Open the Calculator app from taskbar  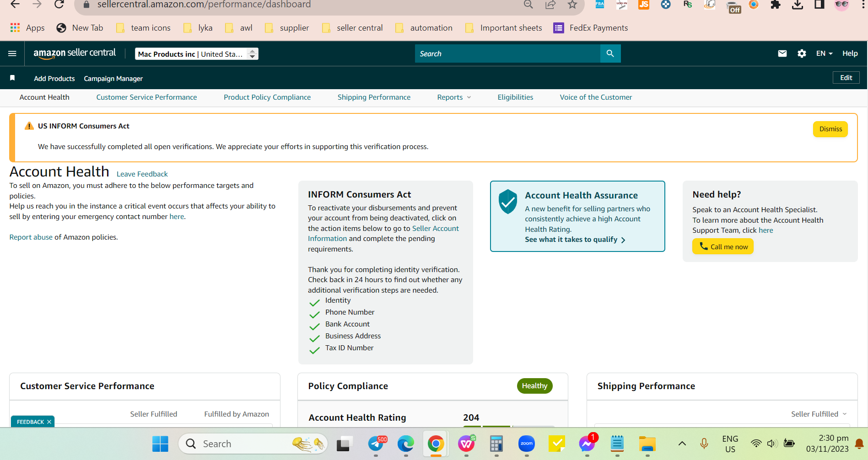pyautogui.click(x=496, y=444)
